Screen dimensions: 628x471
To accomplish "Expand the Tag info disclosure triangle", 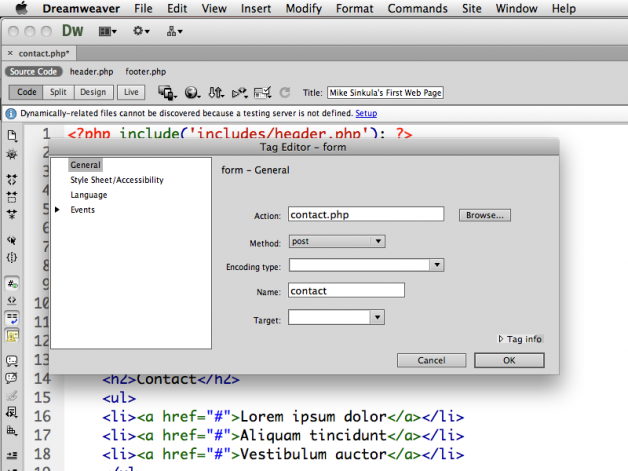I will pyautogui.click(x=501, y=339).
